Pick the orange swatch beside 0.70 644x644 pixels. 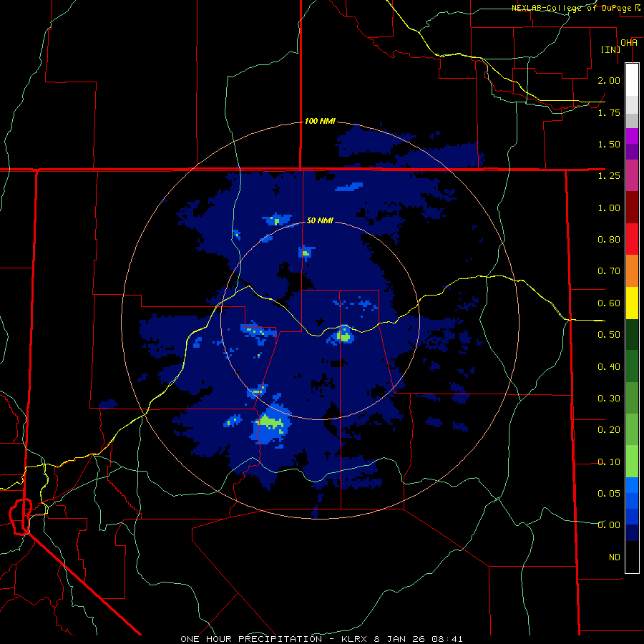[x=632, y=271]
